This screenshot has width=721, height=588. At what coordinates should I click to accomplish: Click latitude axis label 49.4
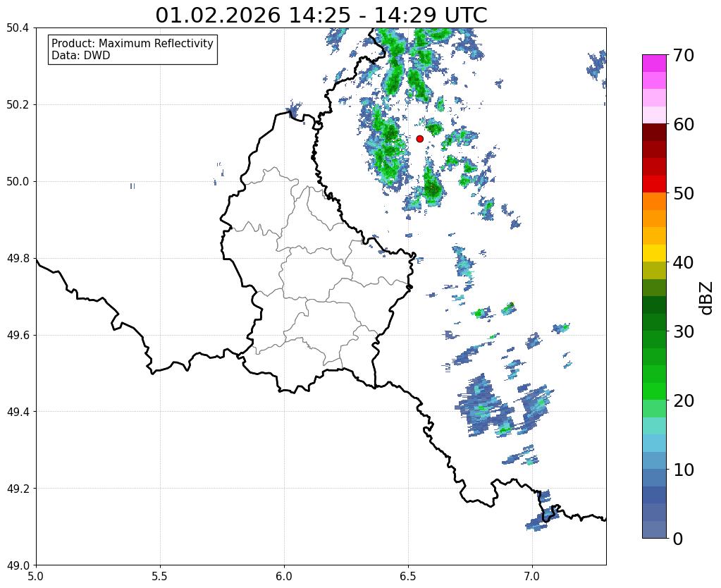coord(18,412)
